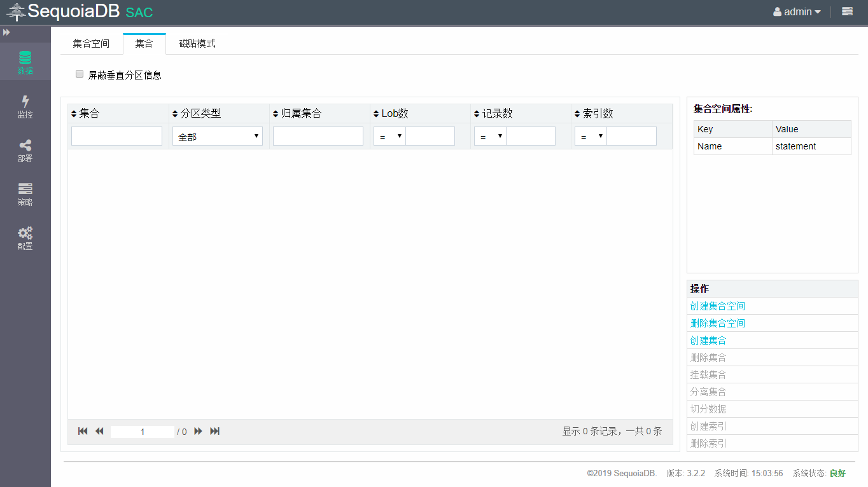
Task: Click the page number input field
Action: click(x=143, y=432)
